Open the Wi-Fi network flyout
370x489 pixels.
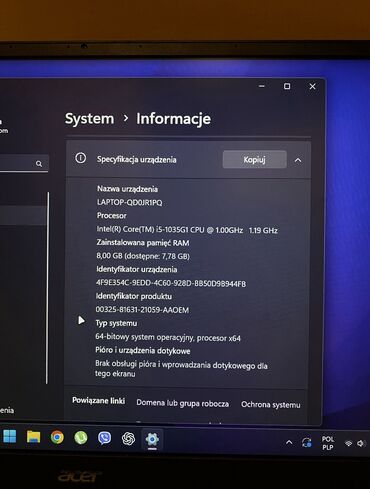[349, 443]
